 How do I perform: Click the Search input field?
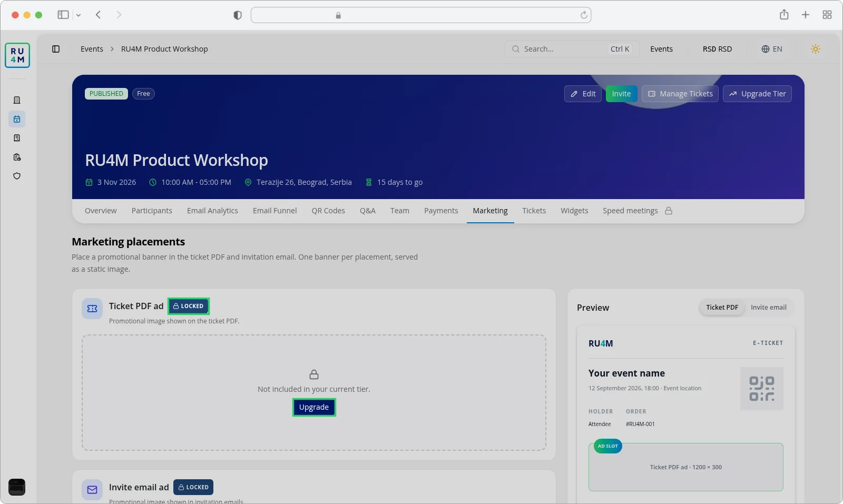tap(572, 49)
